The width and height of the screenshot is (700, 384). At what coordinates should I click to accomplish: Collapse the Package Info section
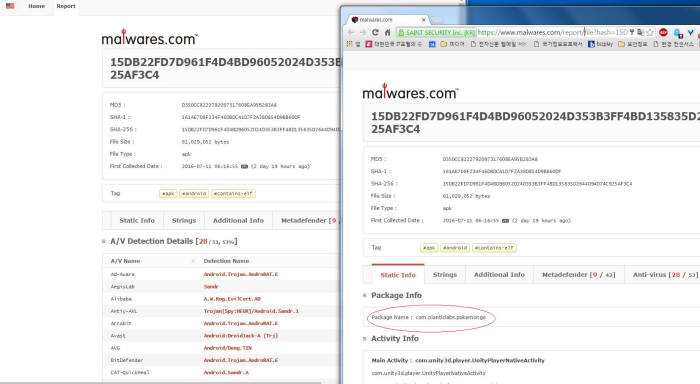pos(365,296)
